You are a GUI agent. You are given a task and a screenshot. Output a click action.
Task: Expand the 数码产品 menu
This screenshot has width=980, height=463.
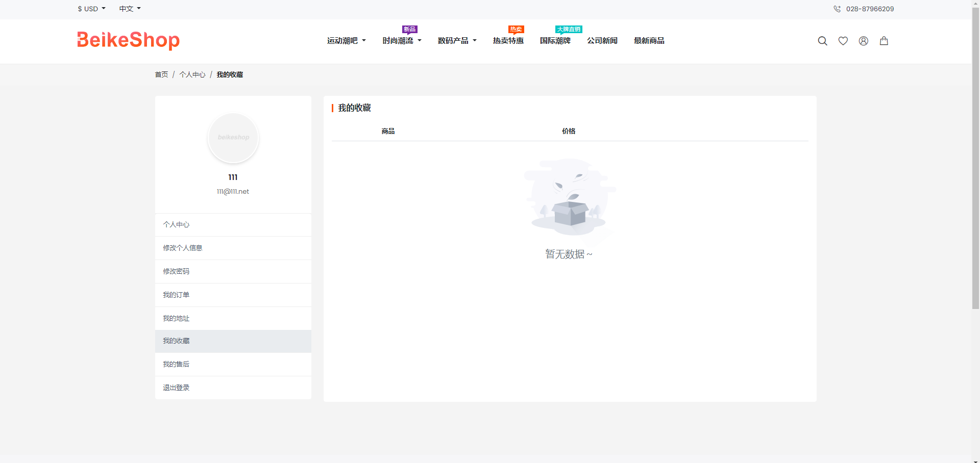pyautogui.click(x=457, y=41)
